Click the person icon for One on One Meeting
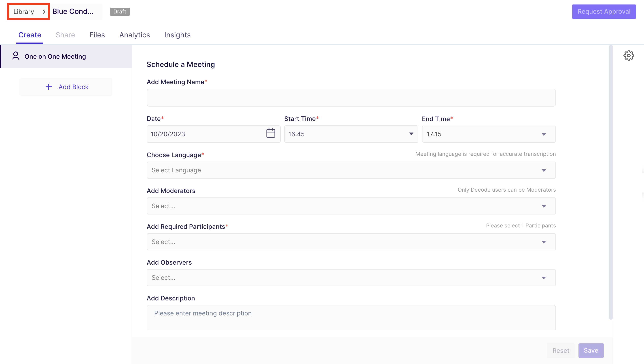The height and width of the screenshot is (364, 644). (15, 56)
